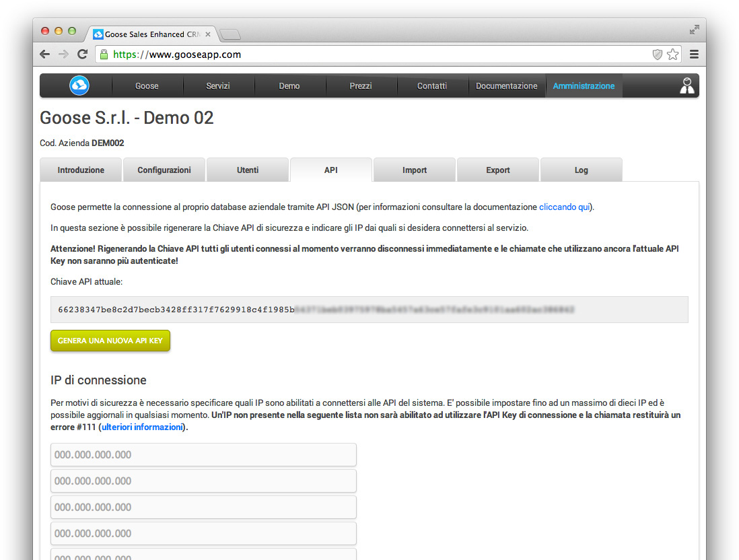Focus the first IP address input field
The image size is (739, 560).
(204, 455)
